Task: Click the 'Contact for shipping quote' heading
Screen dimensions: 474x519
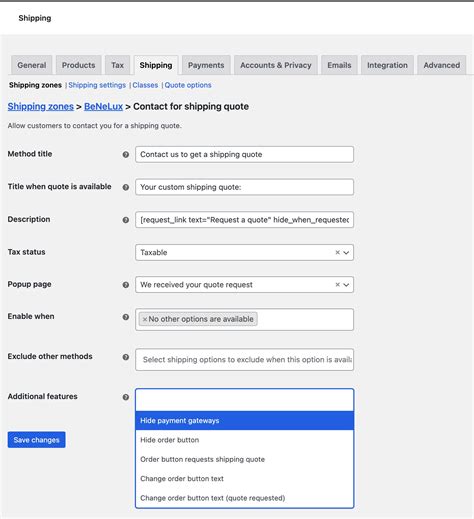Action: [191, 107]
